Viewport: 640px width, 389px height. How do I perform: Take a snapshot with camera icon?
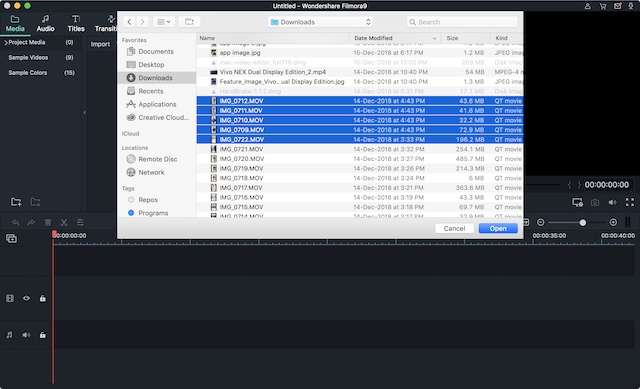click(x=595, y=202)
